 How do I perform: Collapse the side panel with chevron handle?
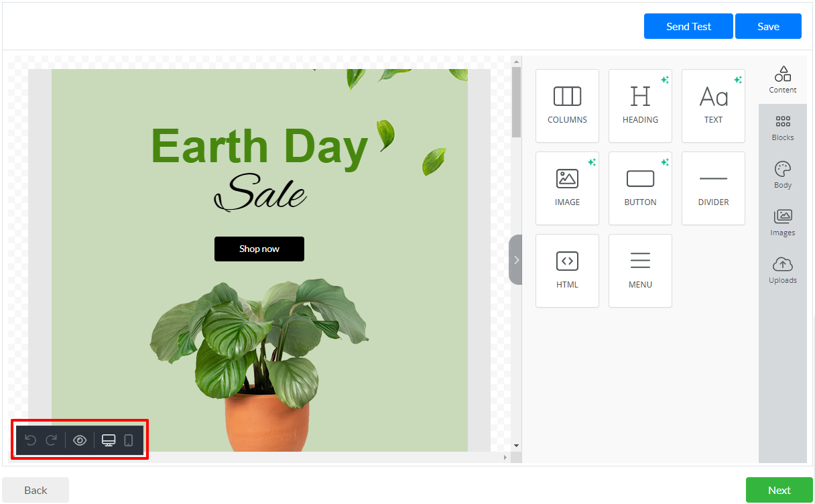515,260
